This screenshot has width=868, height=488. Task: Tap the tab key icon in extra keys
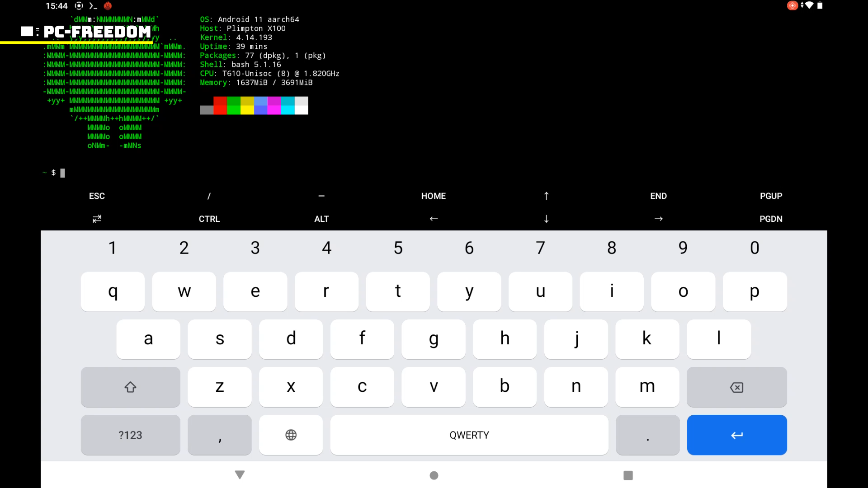(97, 219)
